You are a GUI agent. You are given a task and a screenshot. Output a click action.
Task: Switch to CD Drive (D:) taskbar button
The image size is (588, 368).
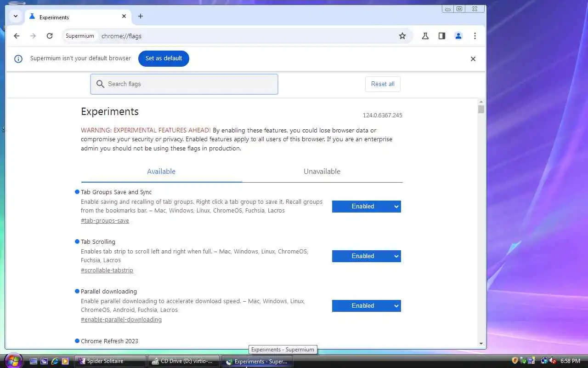pos(184,362)
